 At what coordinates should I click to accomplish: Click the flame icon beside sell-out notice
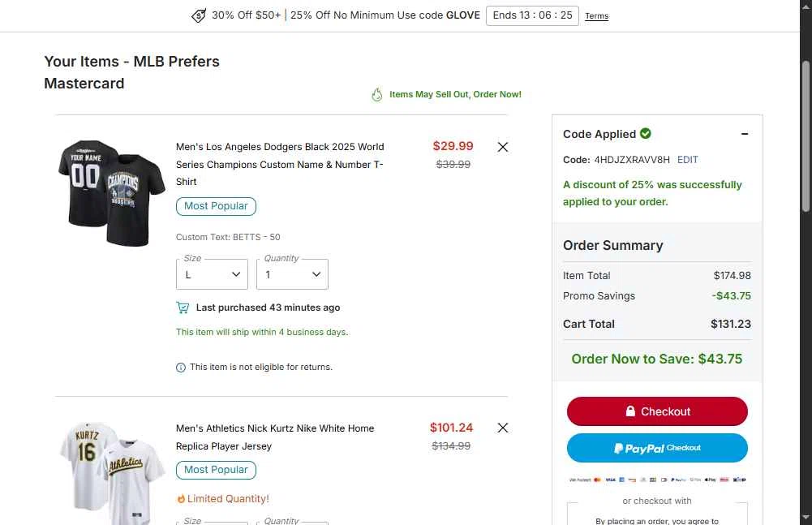pos(377,95)
